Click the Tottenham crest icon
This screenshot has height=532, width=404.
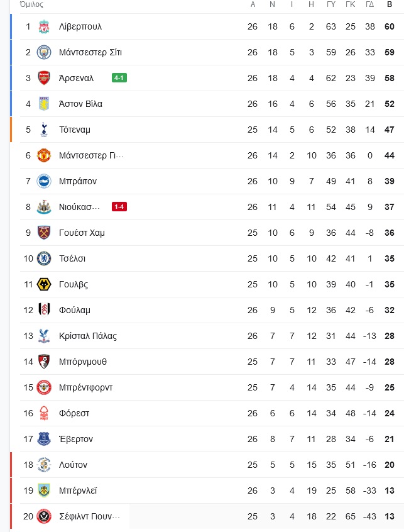tap(43, 130)
